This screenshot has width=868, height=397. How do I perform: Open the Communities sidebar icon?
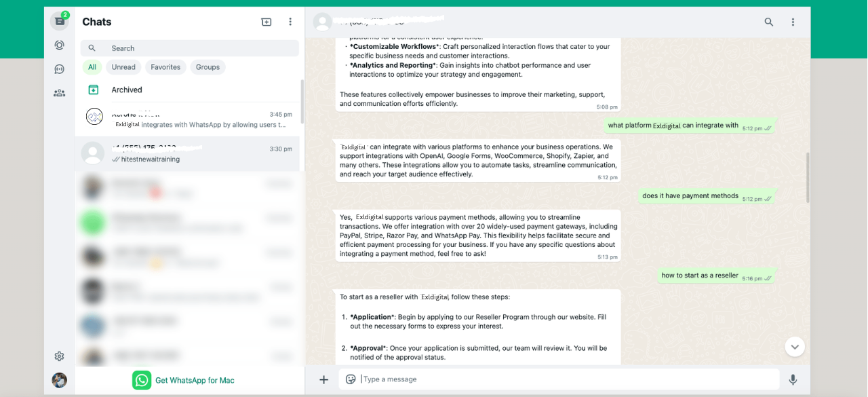pyautogui.click(x=60, y=93)
